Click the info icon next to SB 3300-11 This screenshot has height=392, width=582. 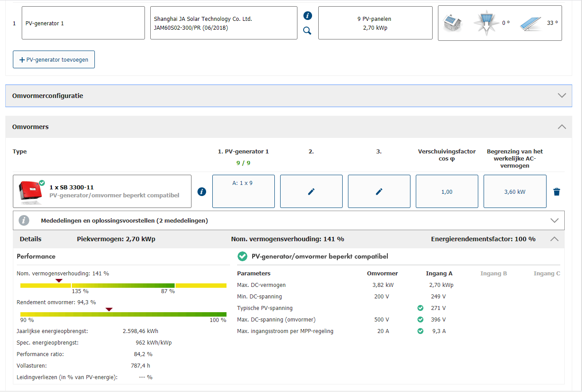[202, 192]
